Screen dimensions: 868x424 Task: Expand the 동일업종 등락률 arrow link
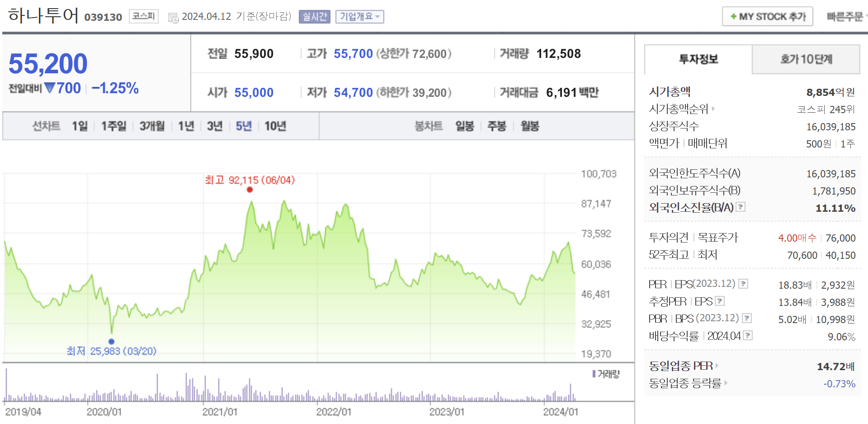[x=726, y=383]
